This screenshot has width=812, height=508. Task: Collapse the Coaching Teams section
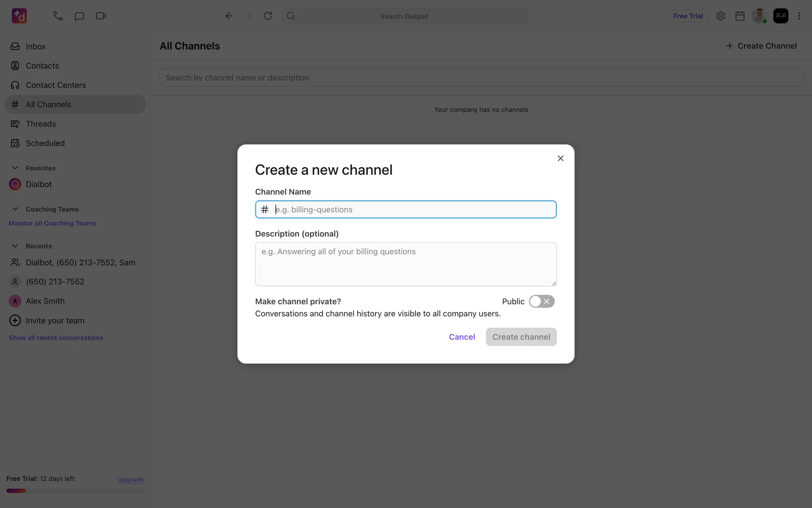pos(15,209)
